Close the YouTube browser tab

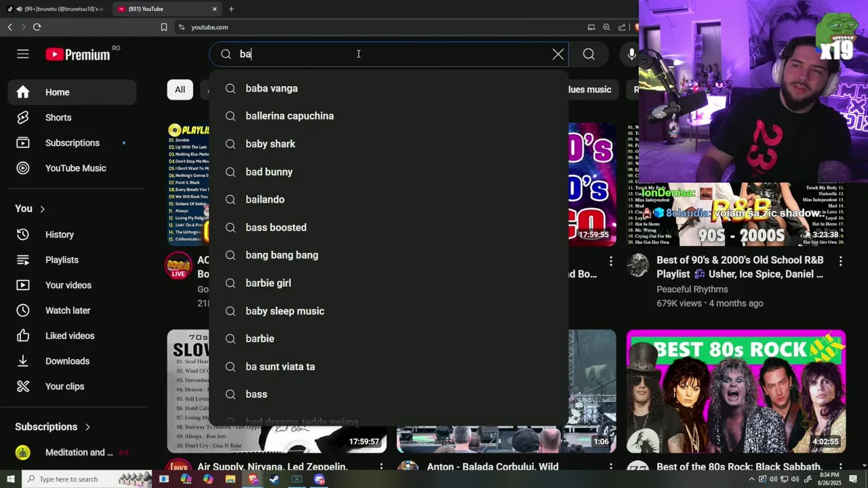pyautogui.click(x=215, y=9)
